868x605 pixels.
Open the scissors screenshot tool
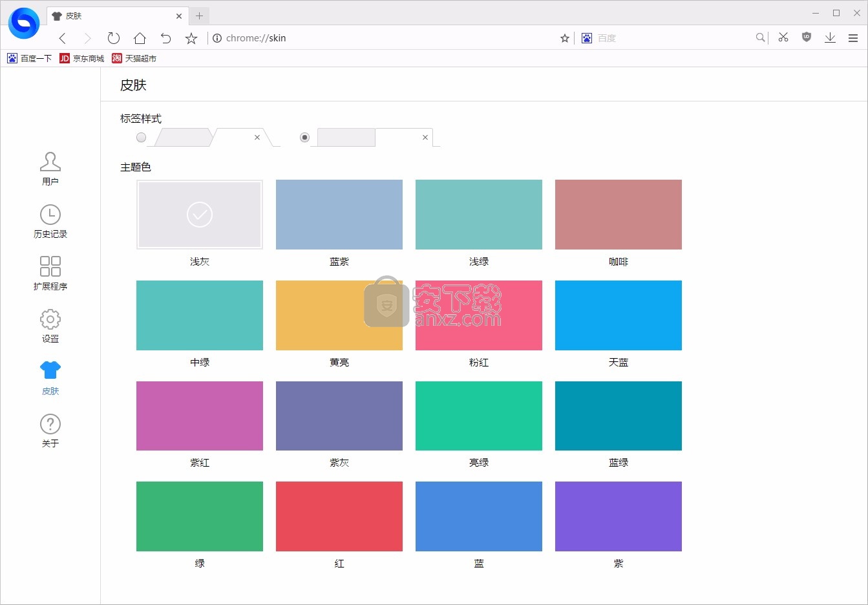[x=783, y=37]
